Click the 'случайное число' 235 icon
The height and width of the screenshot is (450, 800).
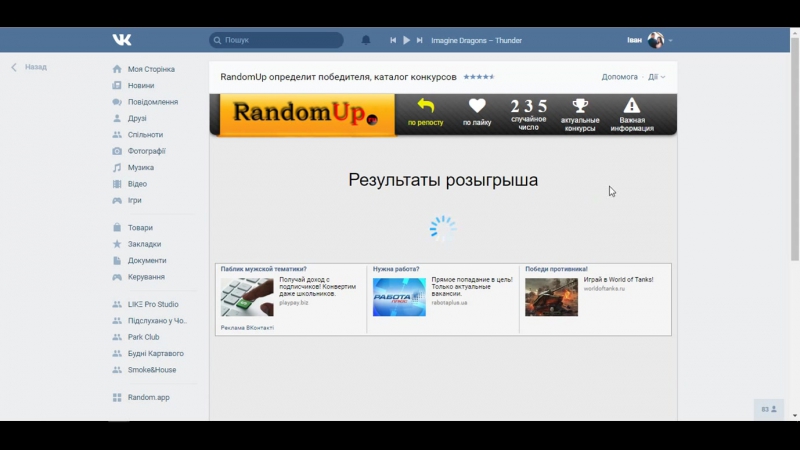pos(529,107)
